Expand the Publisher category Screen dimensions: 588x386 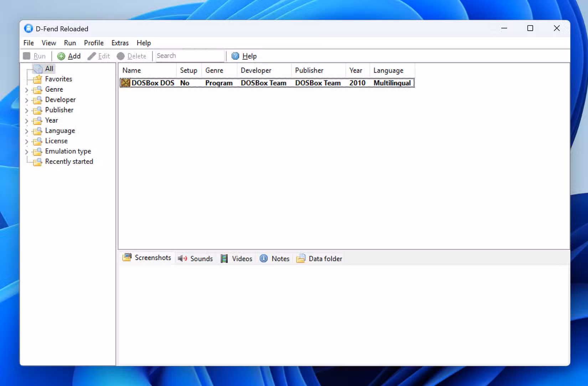click(x=27, y=111)
